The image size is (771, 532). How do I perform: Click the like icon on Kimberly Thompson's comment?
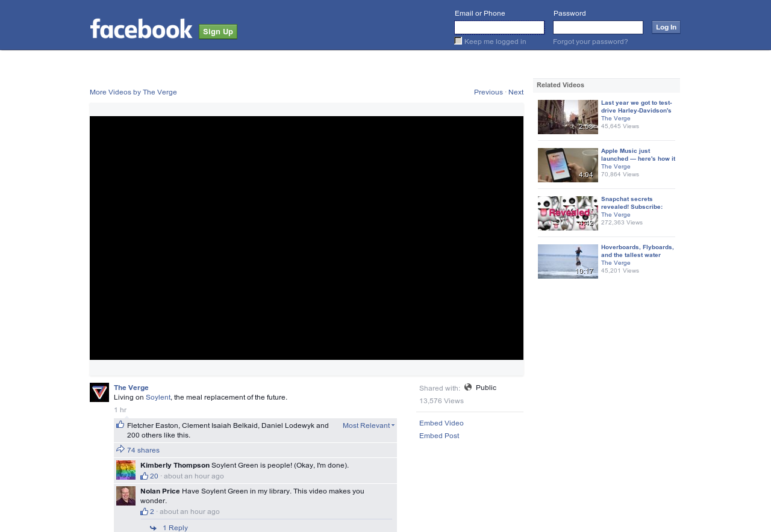145,476
